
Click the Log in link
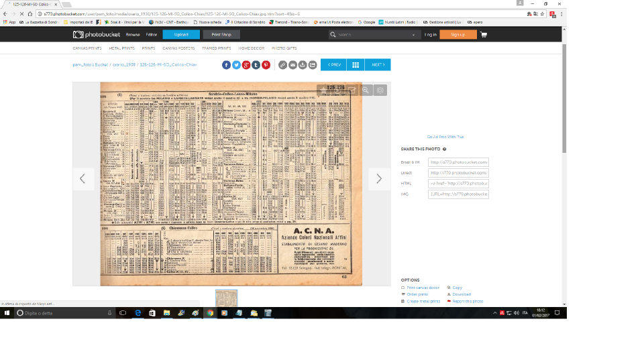coord(431,35)
